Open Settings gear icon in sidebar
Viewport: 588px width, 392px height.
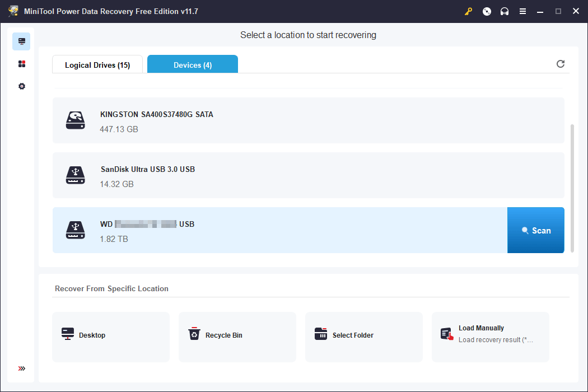click(22, 86)
